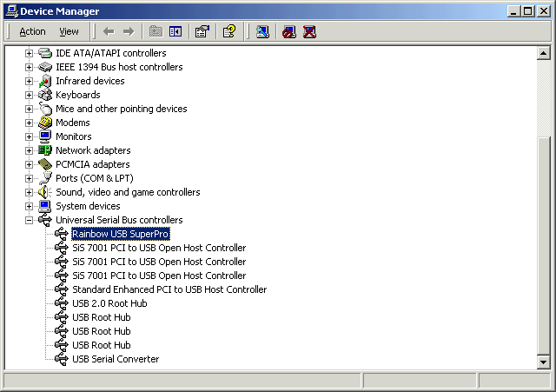556x392 pixels.
Task: Select the Infrared devices label
Action: point(90,81)
